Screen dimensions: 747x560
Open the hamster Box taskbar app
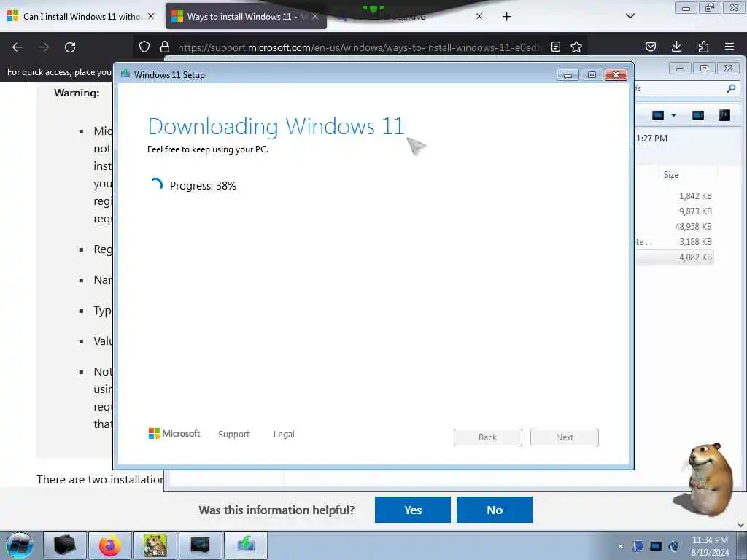[x=155, y=545]
